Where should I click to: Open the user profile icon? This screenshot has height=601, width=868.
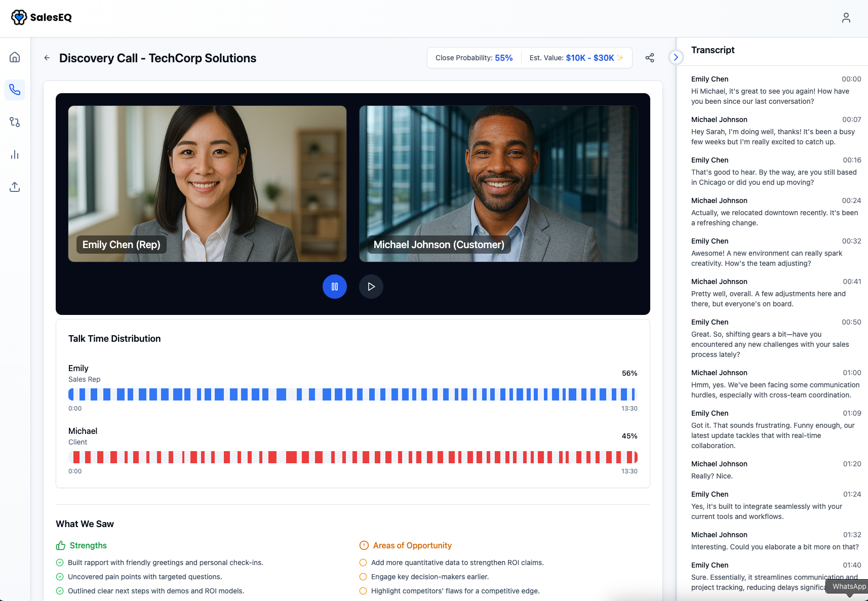click(x=846, y=18)
